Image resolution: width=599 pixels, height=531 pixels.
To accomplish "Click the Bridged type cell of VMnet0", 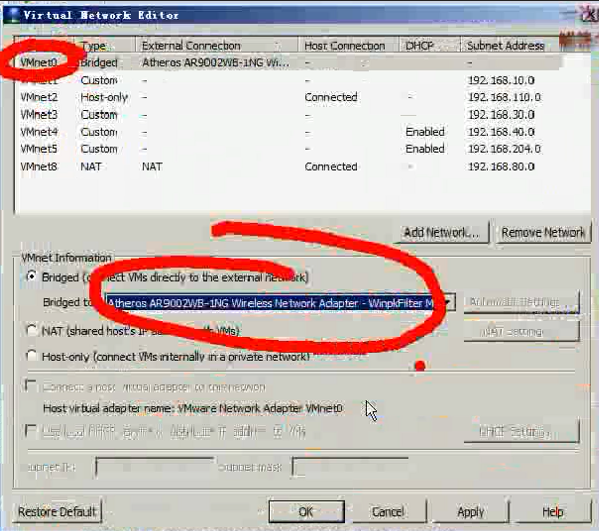I will click(x=99, y=63).
